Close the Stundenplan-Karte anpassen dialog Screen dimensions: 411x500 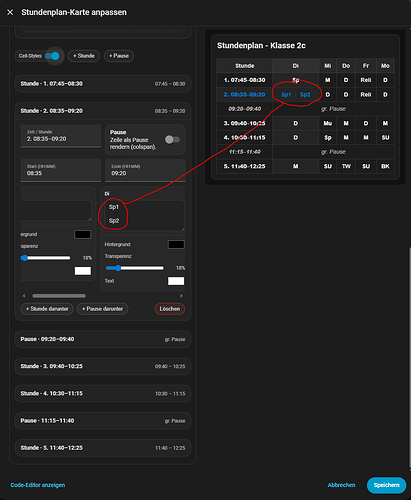pyautogui.click(x=10, y=12)
